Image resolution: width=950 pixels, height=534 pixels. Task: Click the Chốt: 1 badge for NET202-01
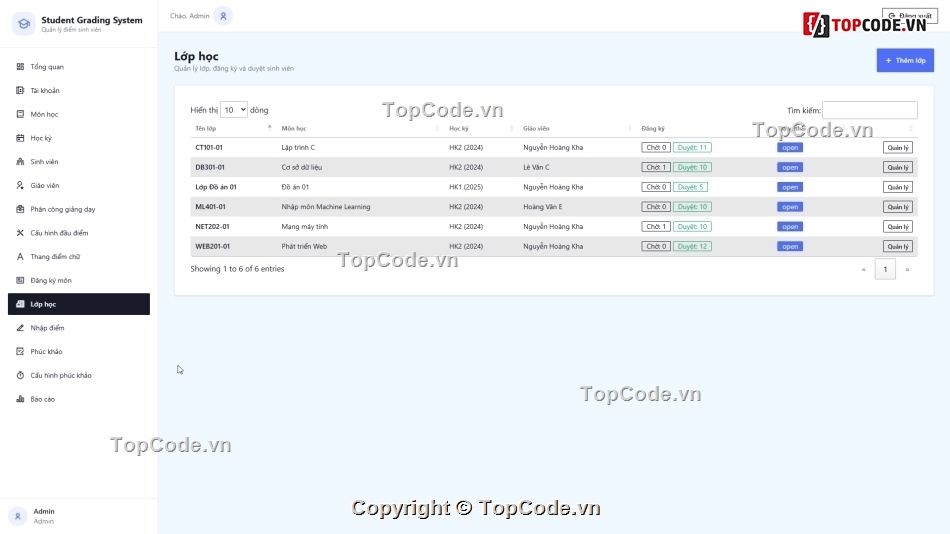[656, 227]
